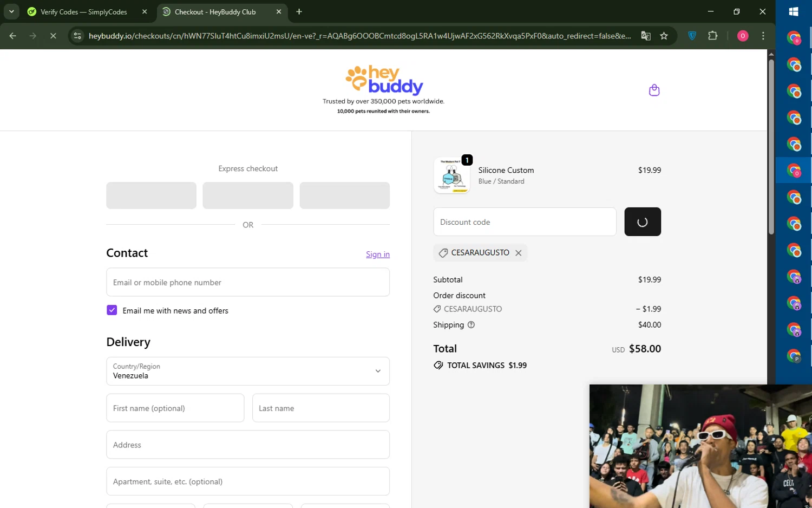This screenshot has height=508, width=812.
Task: Click the discount amount − $1.99
Action: (x=649, y=309)
